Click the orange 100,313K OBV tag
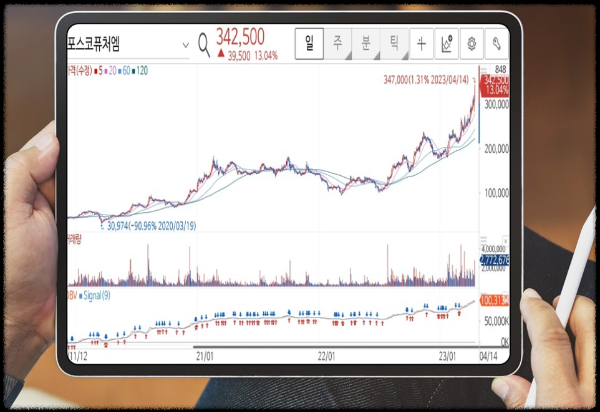Image resolution: width=600 pixels, height=412 pixels. pos(494,300)
